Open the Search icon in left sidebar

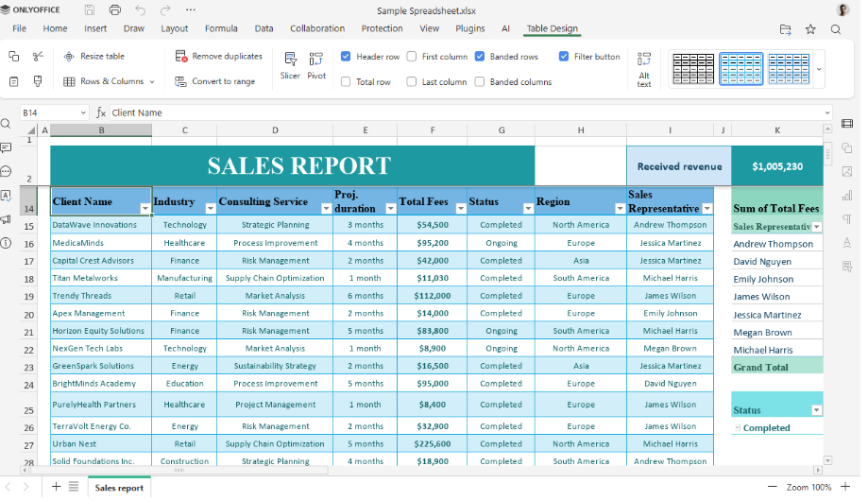click(7, 124)
